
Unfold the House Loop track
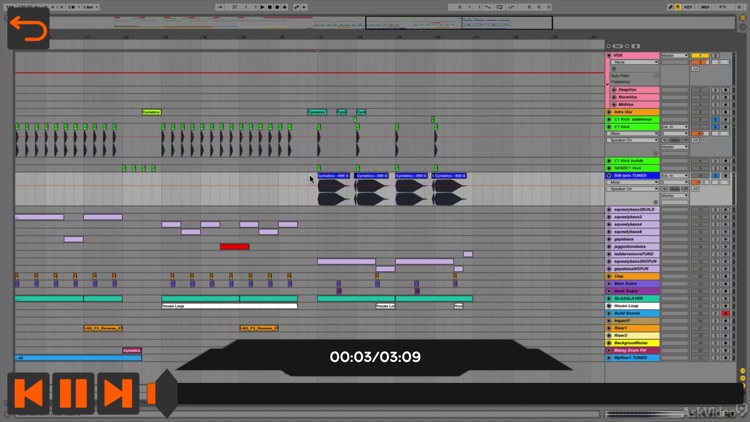coord(609,306)
